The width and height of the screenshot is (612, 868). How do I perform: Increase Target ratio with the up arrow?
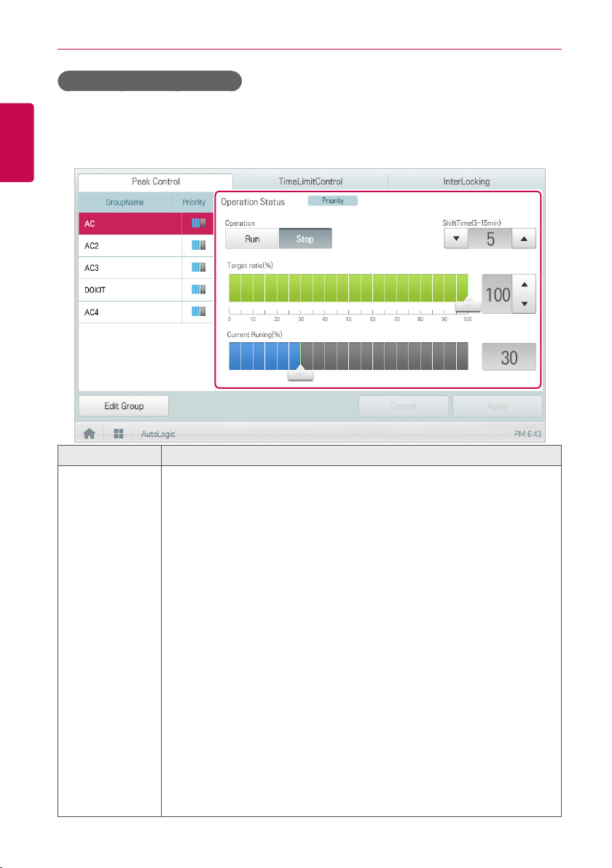525,285
